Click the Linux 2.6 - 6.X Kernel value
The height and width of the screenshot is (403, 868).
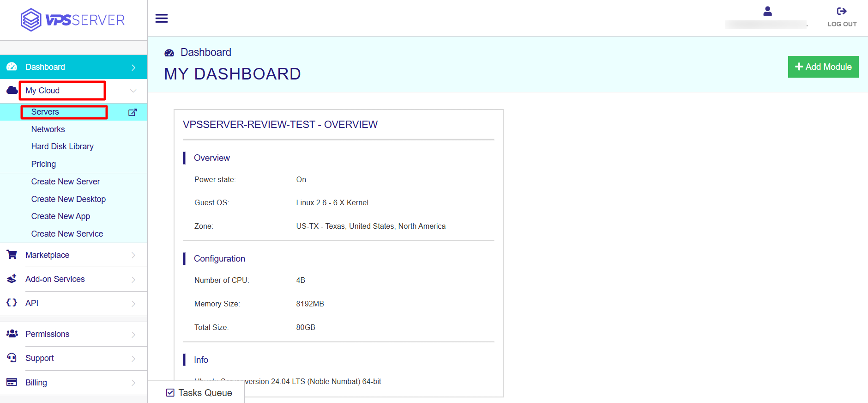pos(332,202)
